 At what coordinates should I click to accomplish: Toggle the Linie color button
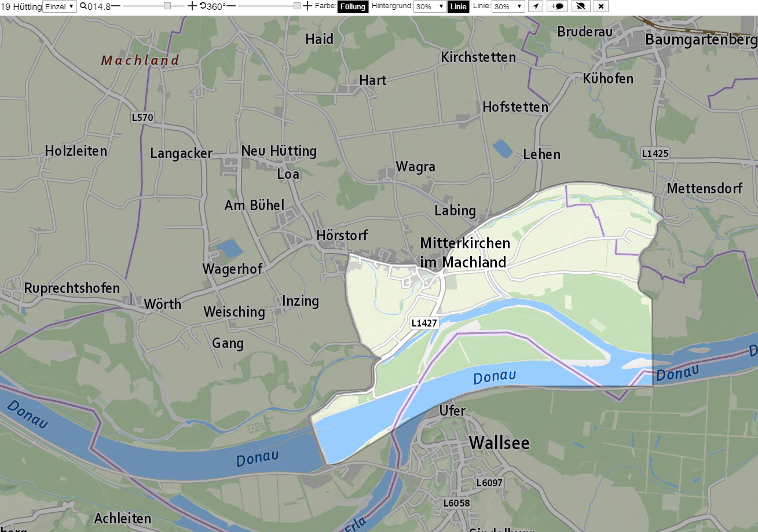458,6
